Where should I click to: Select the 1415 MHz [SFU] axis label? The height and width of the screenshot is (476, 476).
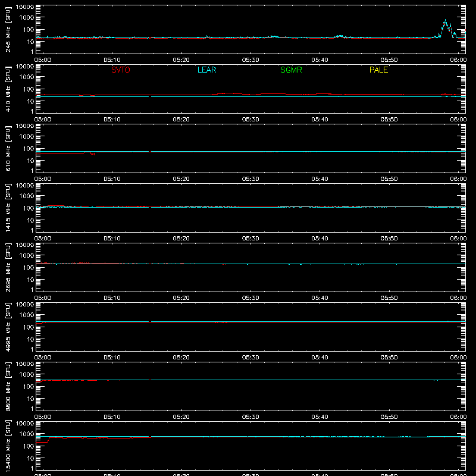point(8,208)
